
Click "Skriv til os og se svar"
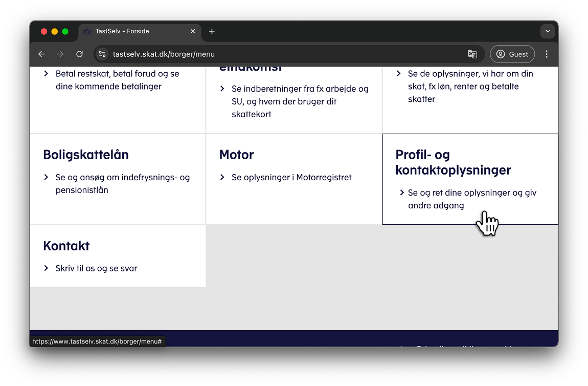click(x=96, y=268)
